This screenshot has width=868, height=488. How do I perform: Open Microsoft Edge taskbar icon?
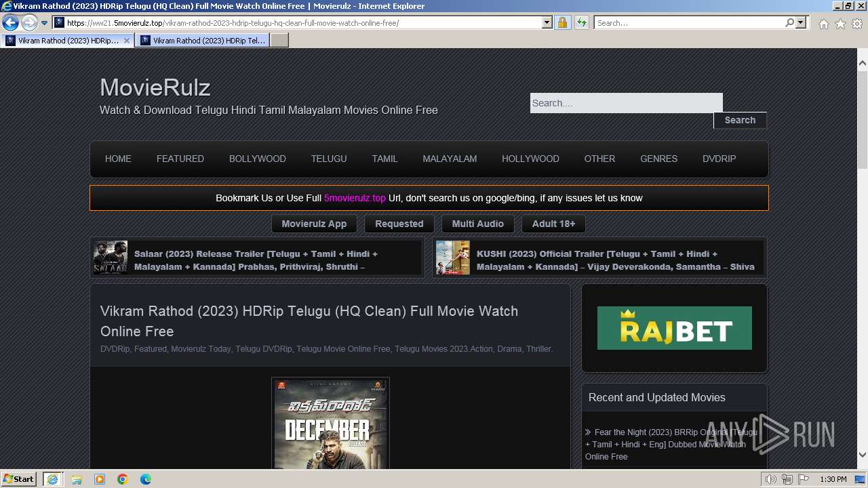click(146, 479)
